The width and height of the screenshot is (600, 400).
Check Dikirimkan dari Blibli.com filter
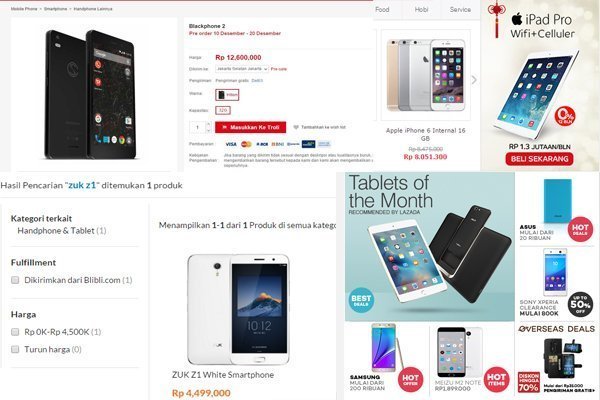click(15, 280)
